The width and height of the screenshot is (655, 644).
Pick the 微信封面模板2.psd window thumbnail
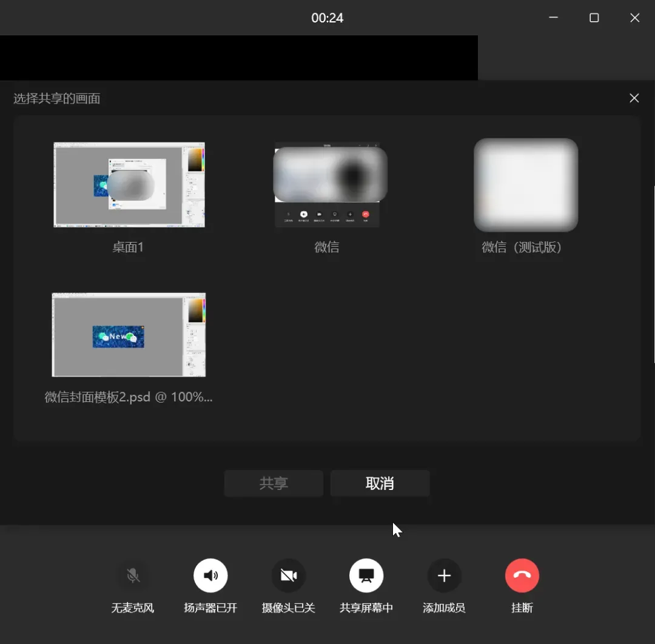point(129,335)
